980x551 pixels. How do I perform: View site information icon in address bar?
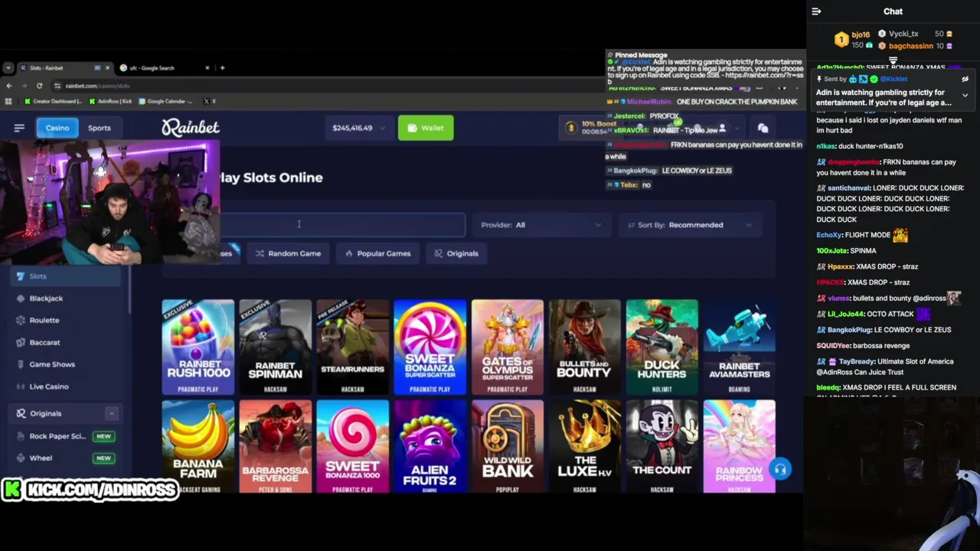coord(58,86)
